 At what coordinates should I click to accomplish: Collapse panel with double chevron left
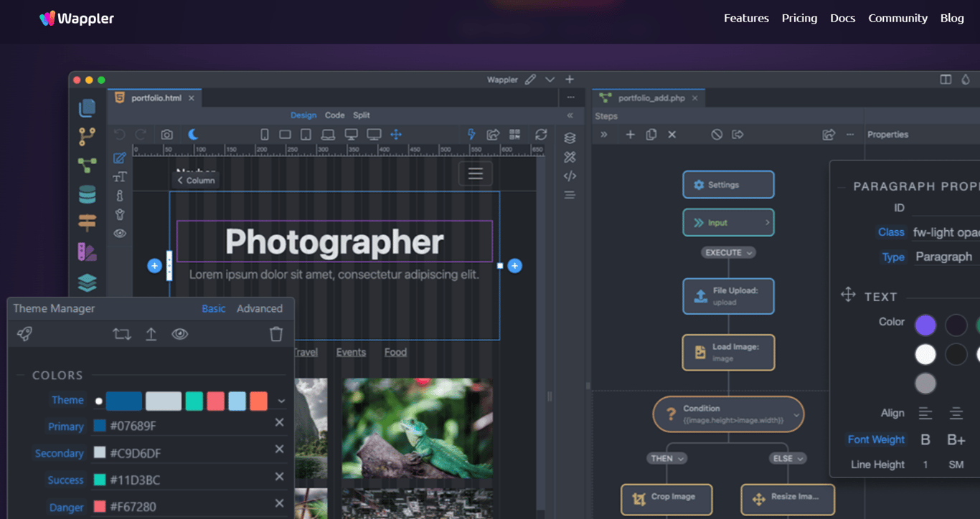(570, 115)
